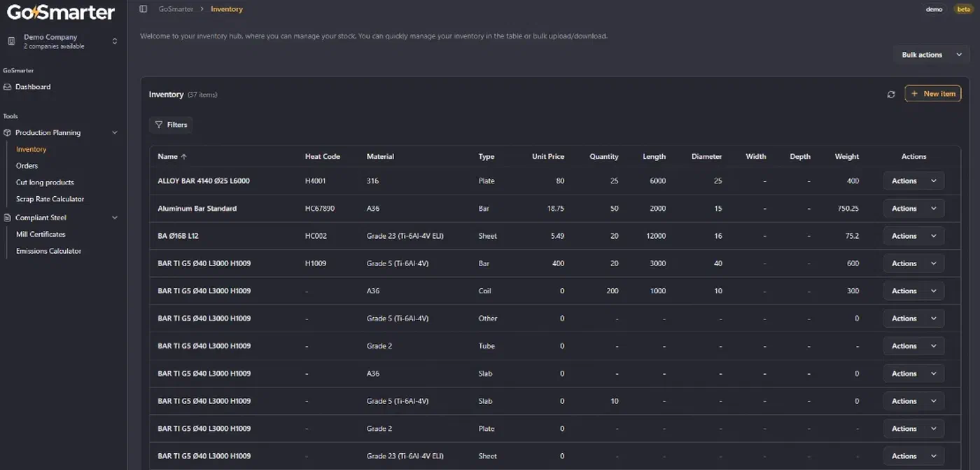Open Actions for Aluminum Bar Standard row
This screenshot has width=980, height=470.
913,209
